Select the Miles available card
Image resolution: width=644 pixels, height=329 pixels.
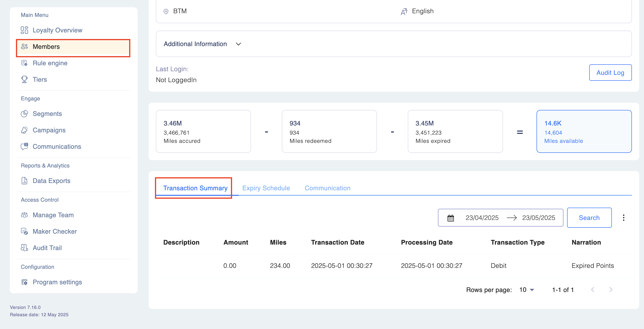pos(584,131)
